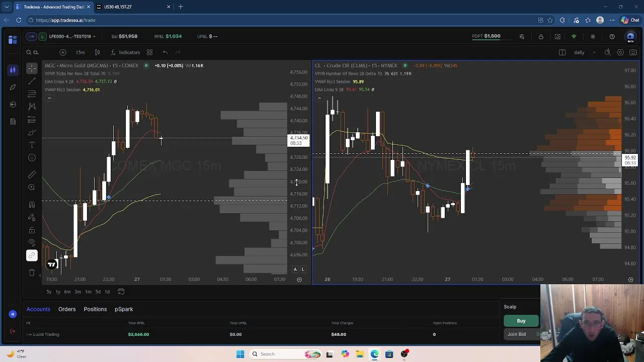Screen dimensions: 644x362
Task: Open symbol search showing CL
Action: click(33, 52)
